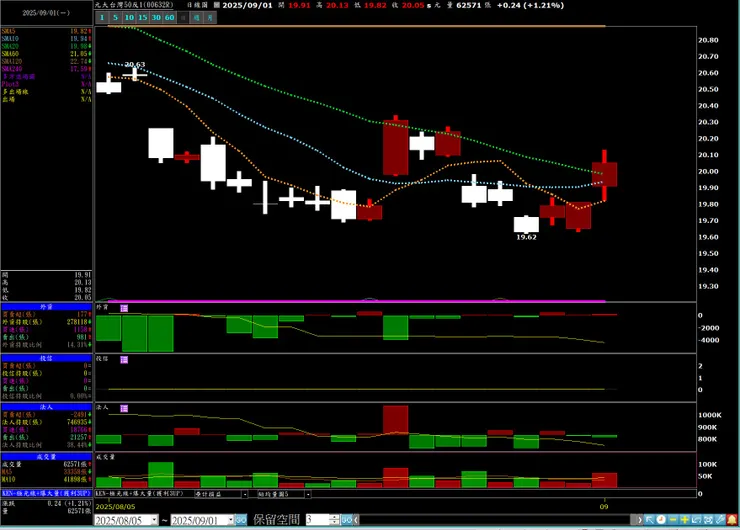Click the tall red bar in 法人 chart

pyautogui.click(x=395, y=420)
